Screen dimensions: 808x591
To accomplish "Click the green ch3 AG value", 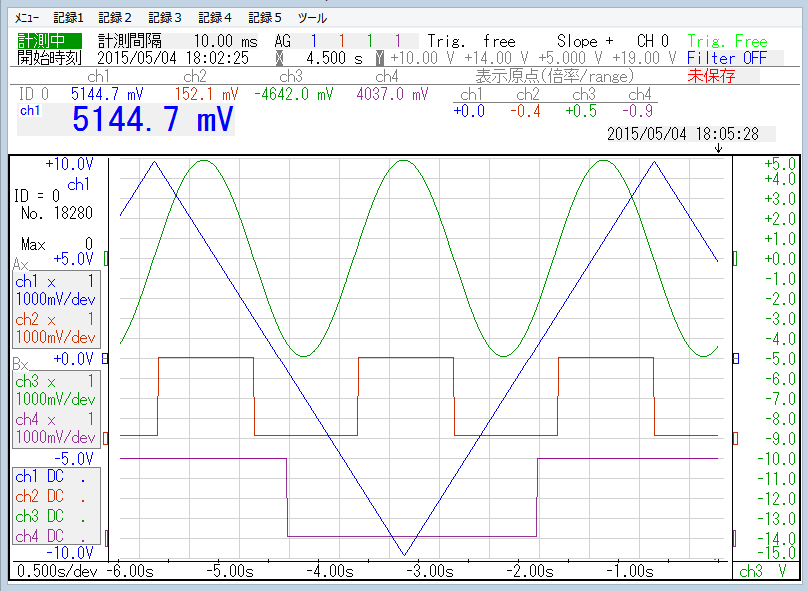I will tap(369, 41).
